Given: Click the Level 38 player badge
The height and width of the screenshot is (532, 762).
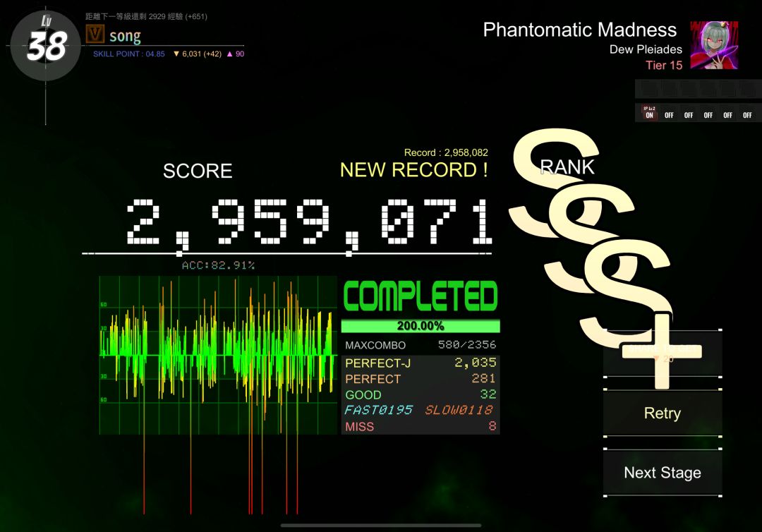Looking at the screenshot, I should point(46,46).
